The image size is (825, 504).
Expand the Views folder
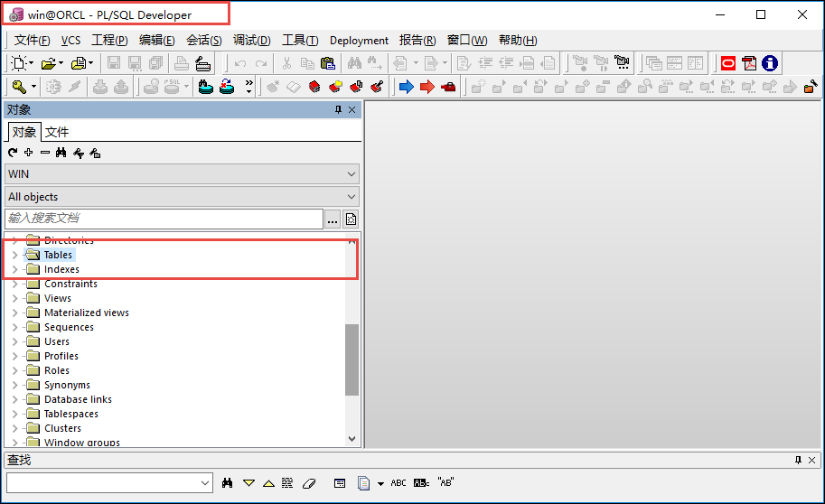pyautogui.click(x=14, y=298)
